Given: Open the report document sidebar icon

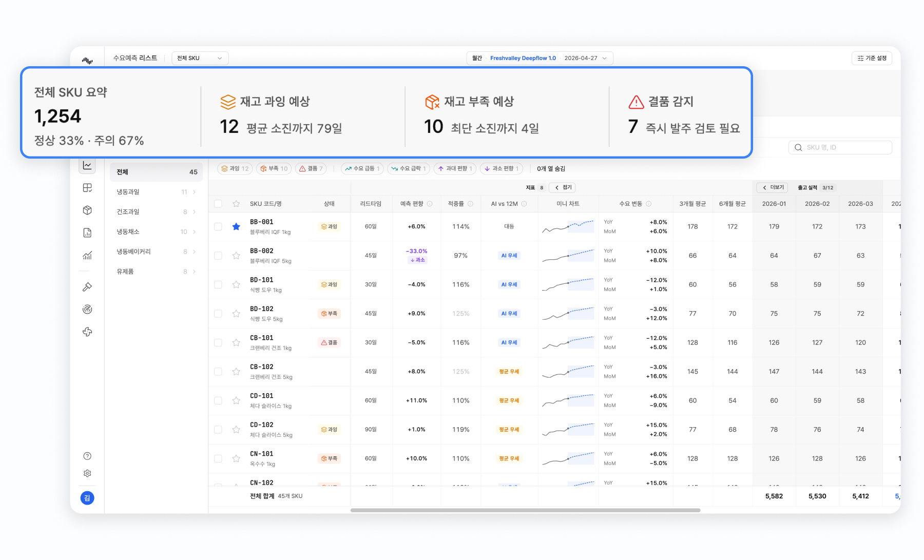Looking at the screenshot, I should click(x=87, y=233).
